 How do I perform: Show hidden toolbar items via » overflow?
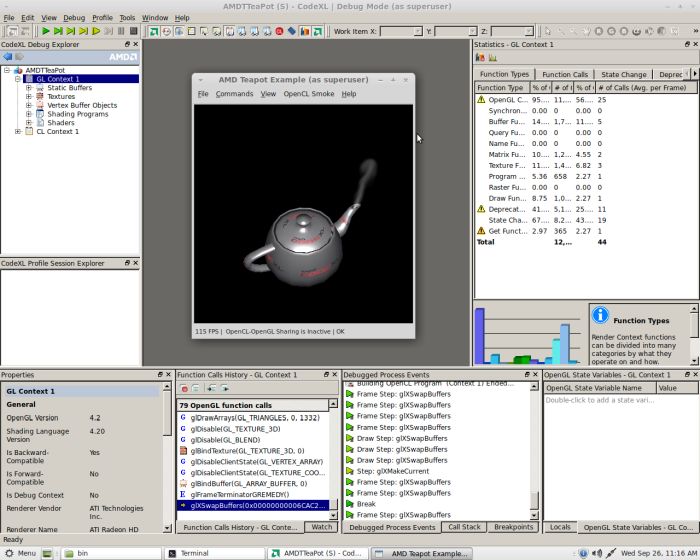(x=695, y=31)
